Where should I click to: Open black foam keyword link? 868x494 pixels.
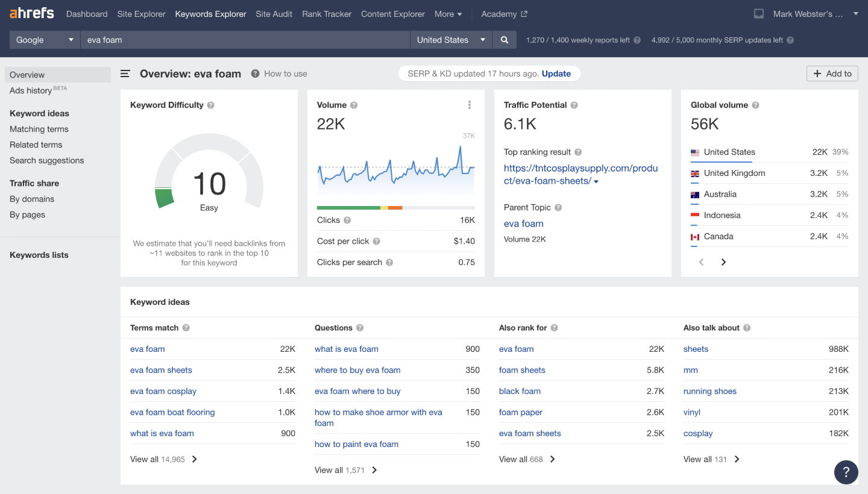coord(520,391)
